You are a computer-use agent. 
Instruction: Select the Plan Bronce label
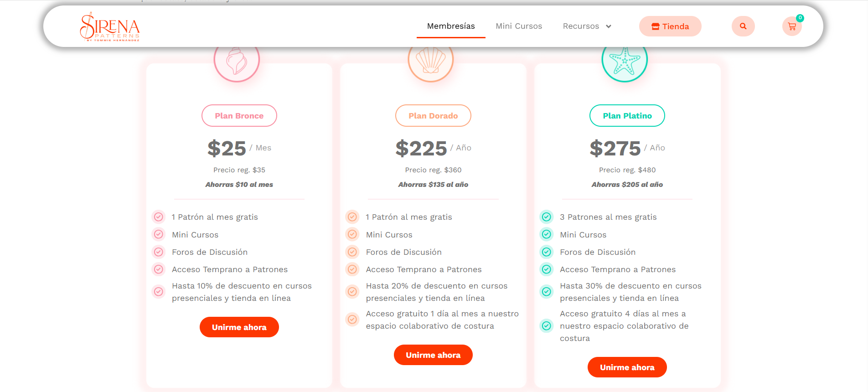[239, 116]
